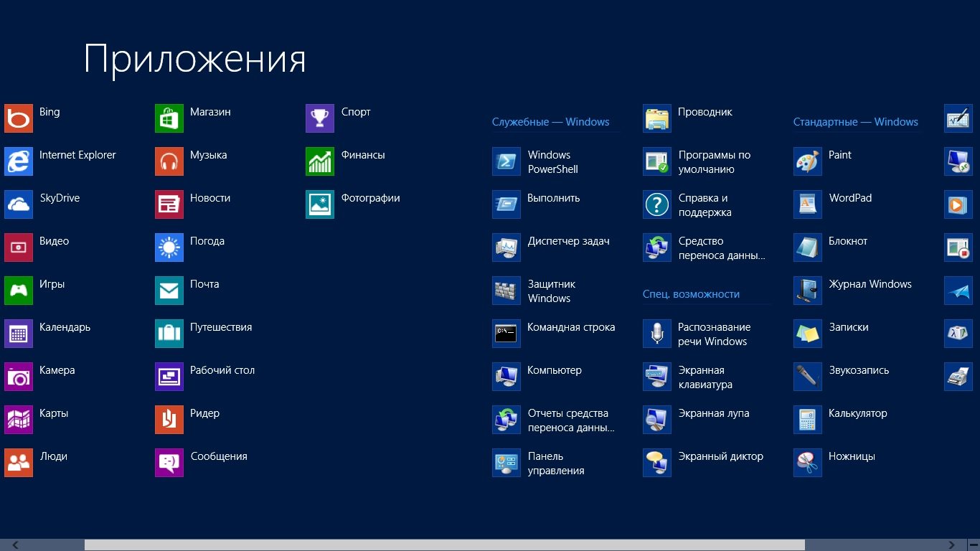Open the Компьютер icon

coord(507,377)
